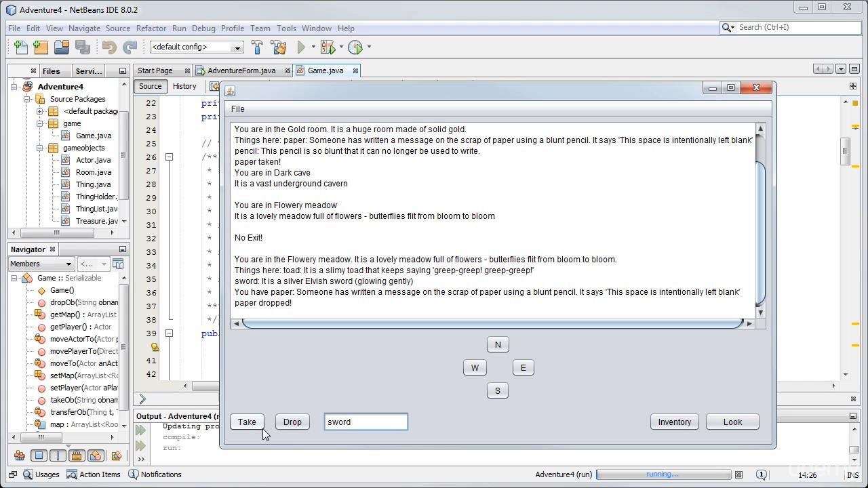This screenshot has width=868, height=488.
Task: Open the Debug menu
Action: pyautogui.click(x=203, y=28)
